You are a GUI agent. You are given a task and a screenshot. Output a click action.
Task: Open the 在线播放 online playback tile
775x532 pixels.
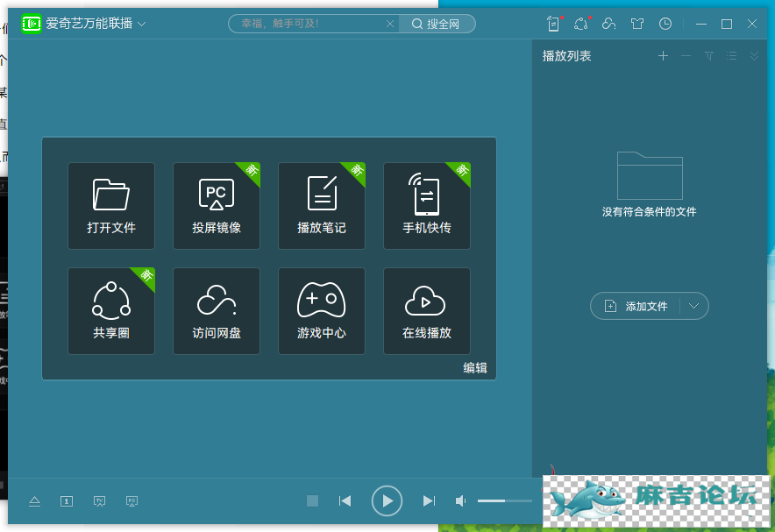427,311
